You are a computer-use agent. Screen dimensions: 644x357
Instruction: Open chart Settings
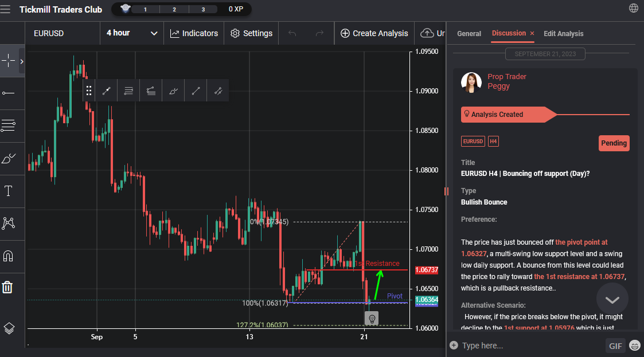(x=251, y=33)
